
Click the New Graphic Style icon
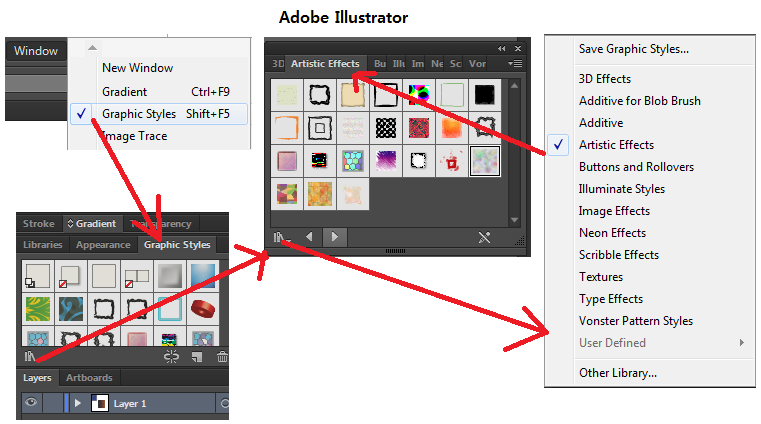pyautogui.click(x=197, y=357)
